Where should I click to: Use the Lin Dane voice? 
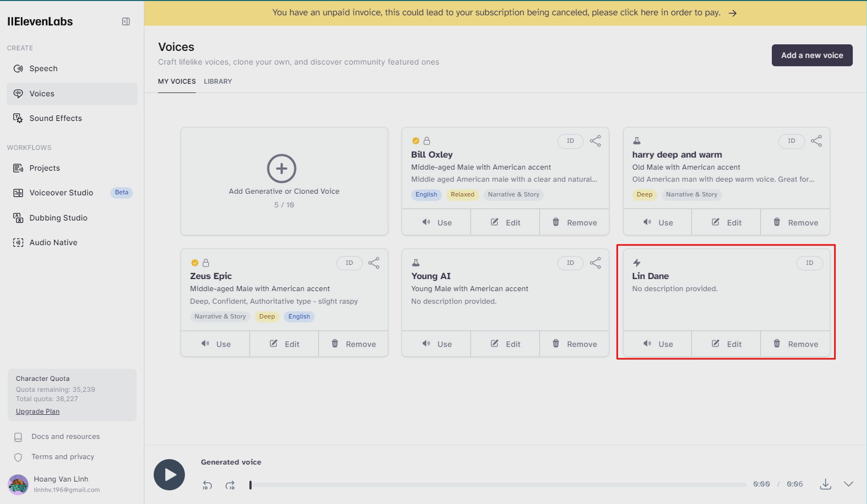point(657,344)
